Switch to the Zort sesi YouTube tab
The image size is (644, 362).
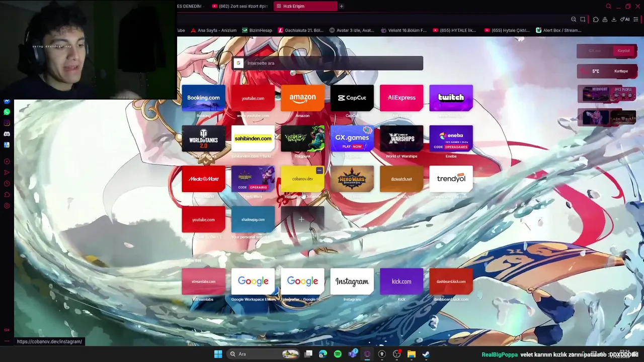239,6
